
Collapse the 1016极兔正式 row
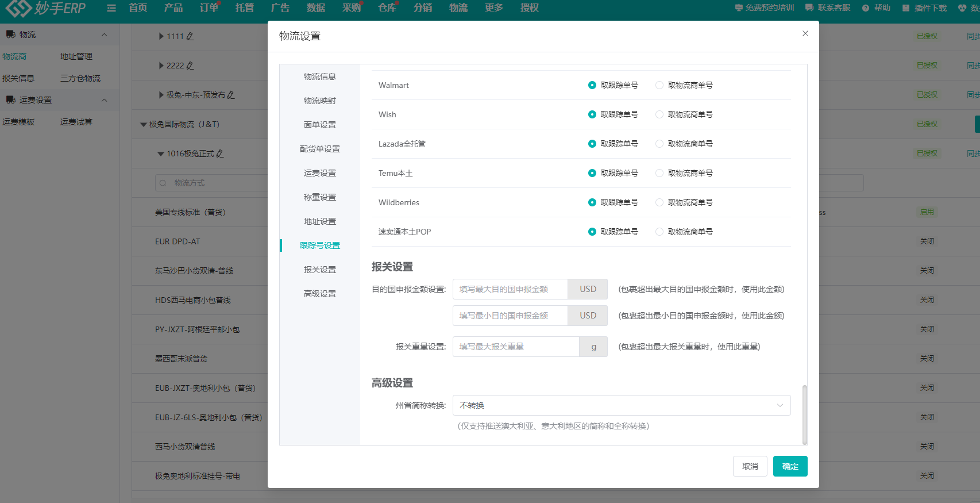click(161, 153)
